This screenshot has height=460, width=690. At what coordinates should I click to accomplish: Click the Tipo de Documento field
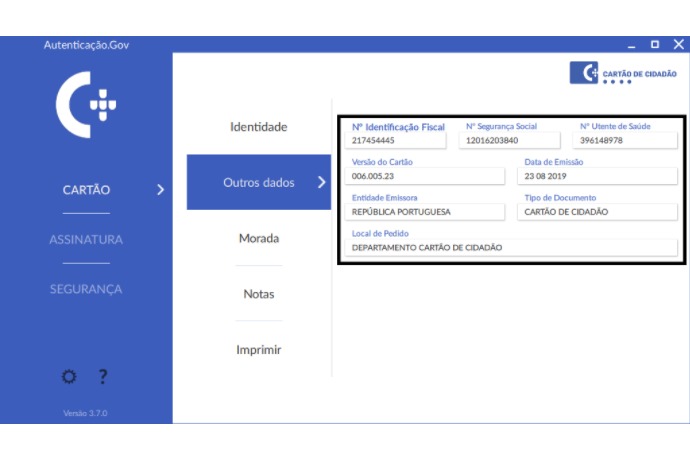[598, 212]
